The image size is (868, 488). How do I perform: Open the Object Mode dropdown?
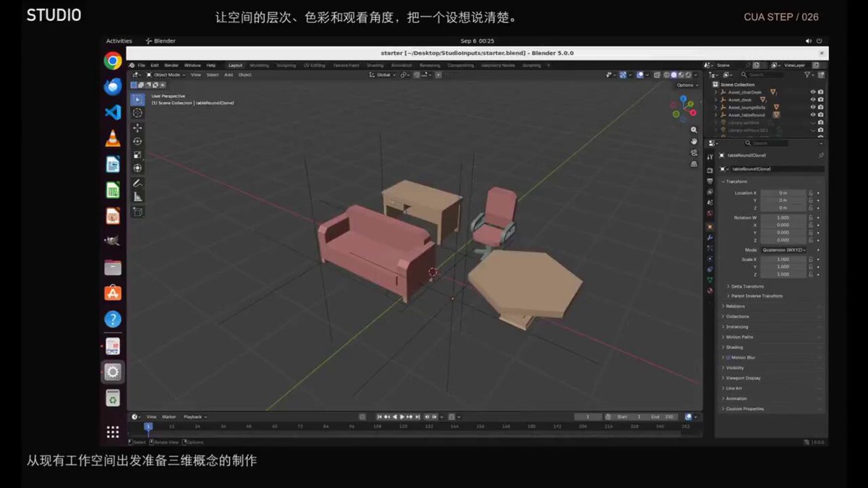166,74
